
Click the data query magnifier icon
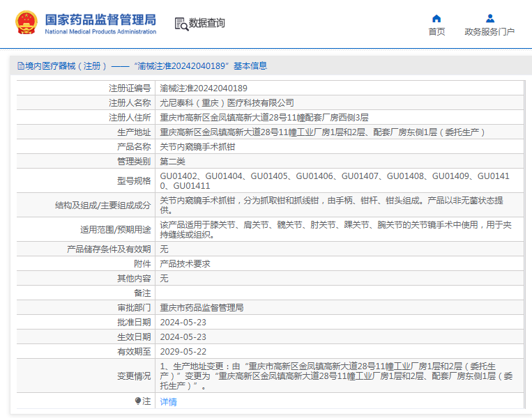181,24
